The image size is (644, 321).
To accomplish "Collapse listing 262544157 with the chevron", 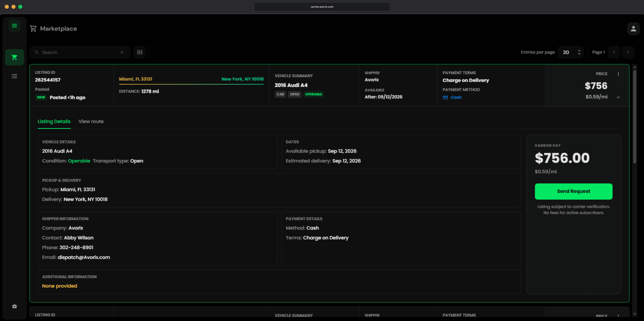I will pos(618,97).
